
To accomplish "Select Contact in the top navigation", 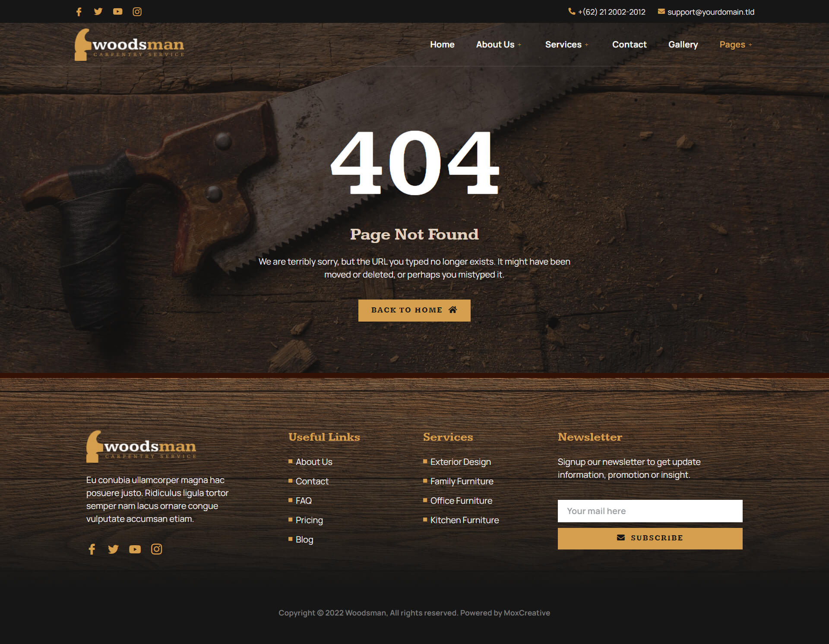I will 629,44.
